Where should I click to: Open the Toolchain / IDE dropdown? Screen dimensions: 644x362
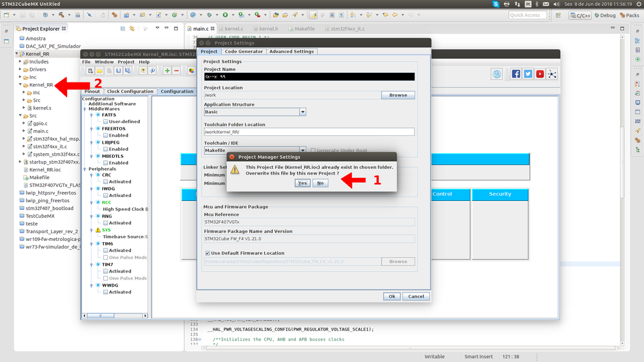point(303,150)
